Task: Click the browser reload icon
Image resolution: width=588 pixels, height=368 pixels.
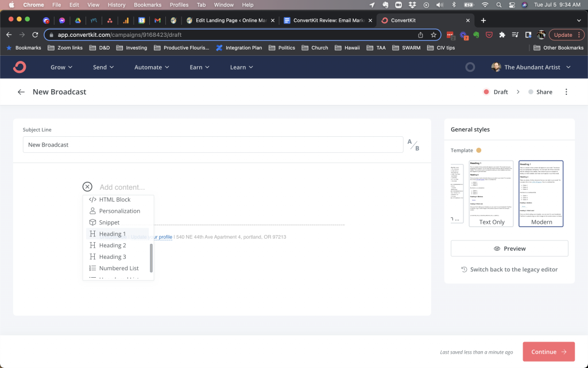Action: 35,34
